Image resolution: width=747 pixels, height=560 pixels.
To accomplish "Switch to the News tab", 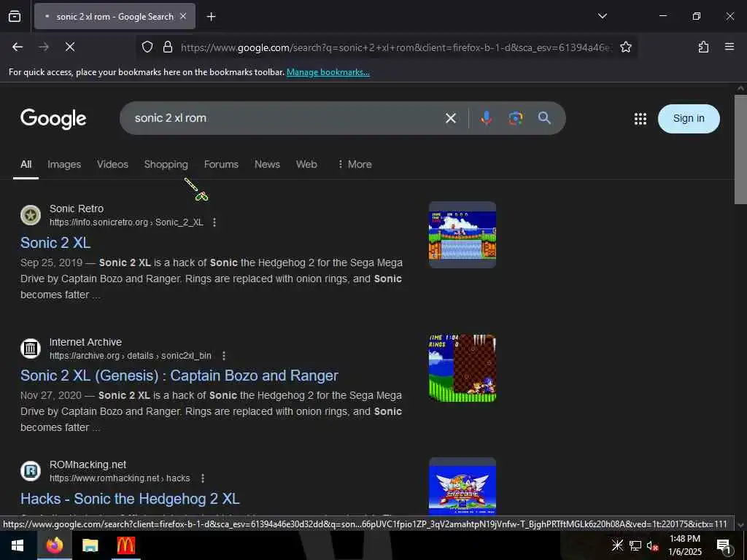I will pos(267,164).
